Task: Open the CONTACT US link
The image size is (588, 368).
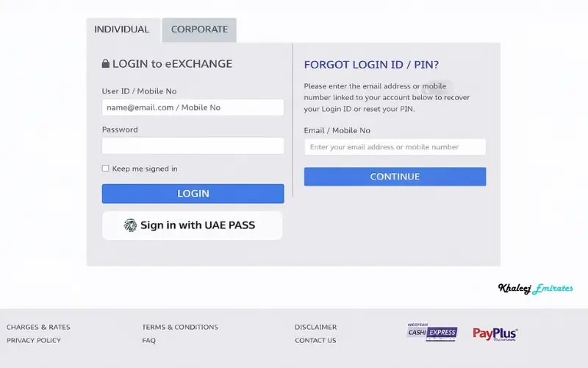Action: 315,340
